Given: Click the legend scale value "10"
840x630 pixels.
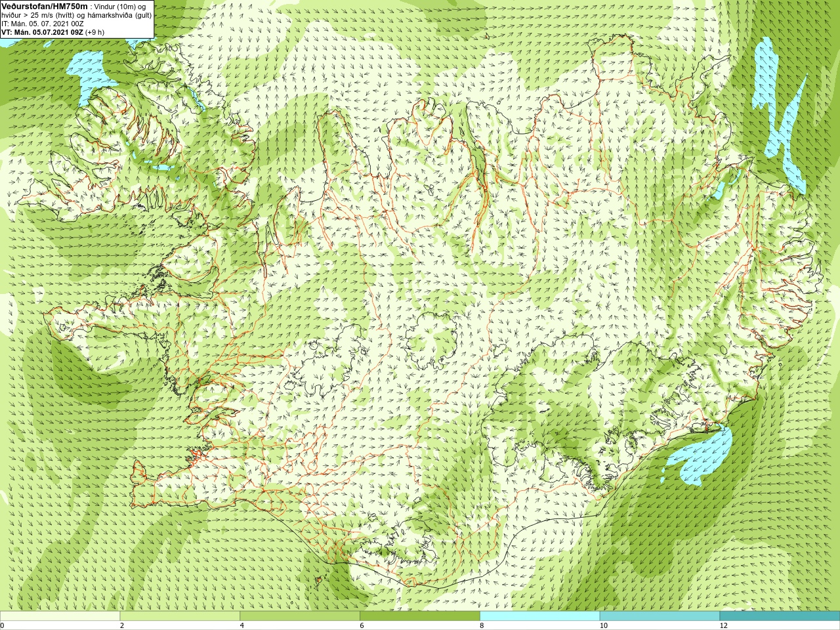Looking at the screenshot, I should point(604,625).
